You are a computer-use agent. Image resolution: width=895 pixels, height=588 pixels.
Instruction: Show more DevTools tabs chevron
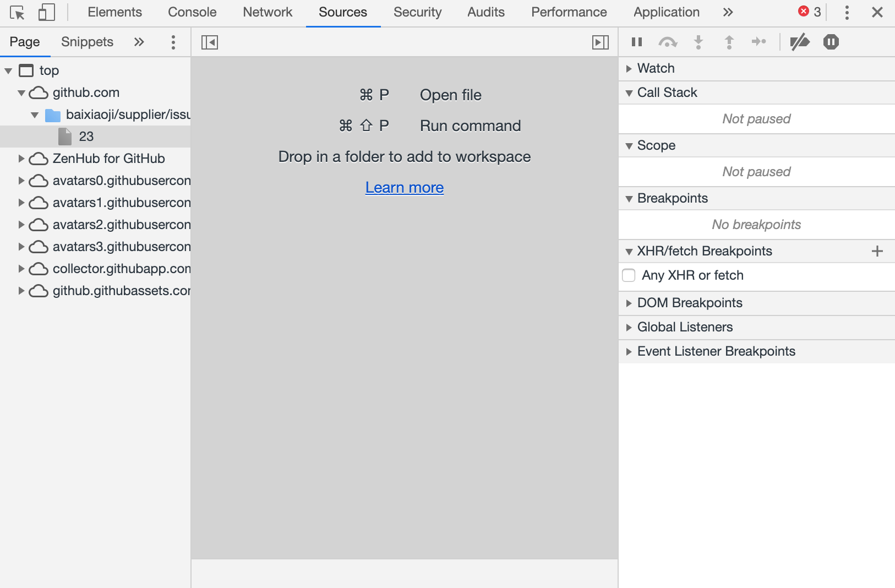pyautogui.click(x=728, y=12)
